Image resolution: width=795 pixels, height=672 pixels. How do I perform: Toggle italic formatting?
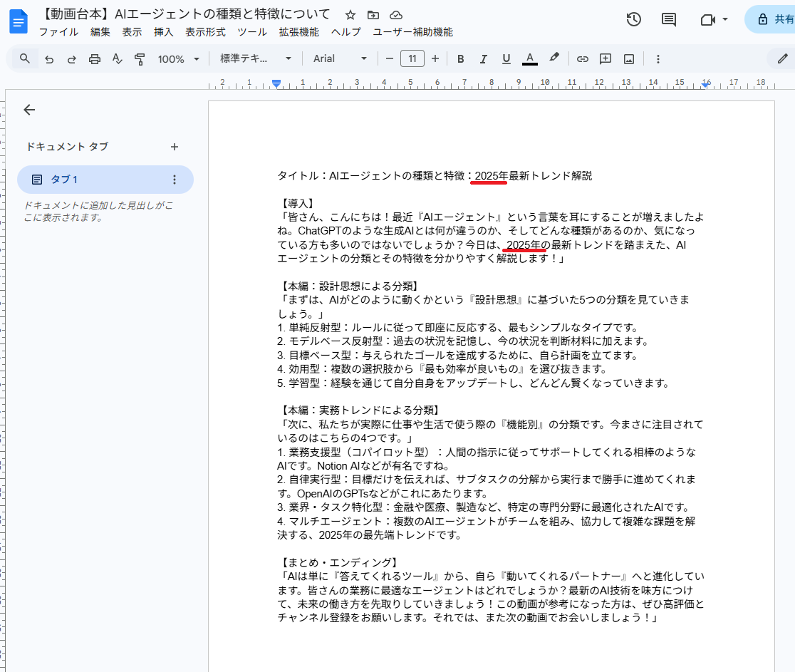pyautogui.click(x=483, y=59)
